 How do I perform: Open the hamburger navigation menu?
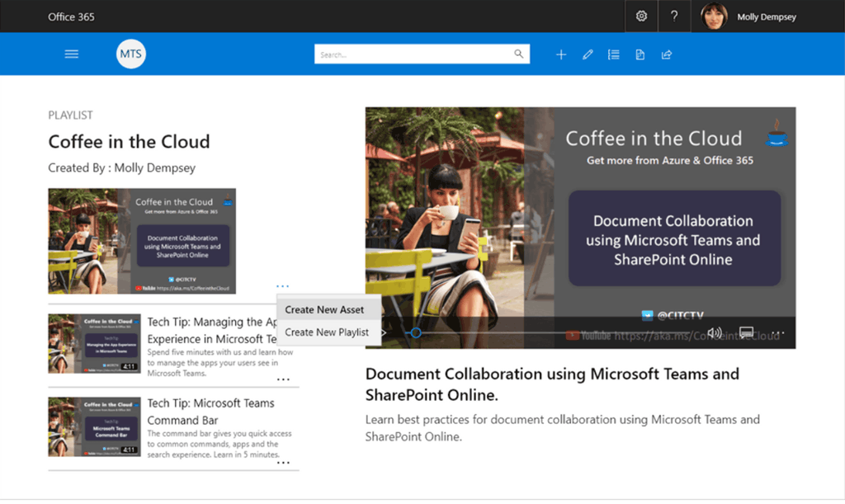(72, 54)
